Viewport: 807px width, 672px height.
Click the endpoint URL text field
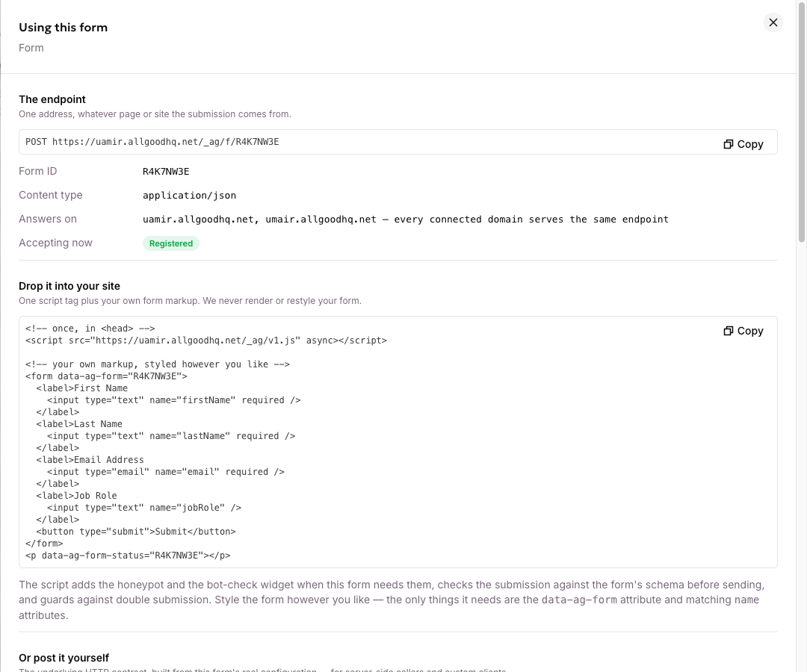tap(398, 142)
